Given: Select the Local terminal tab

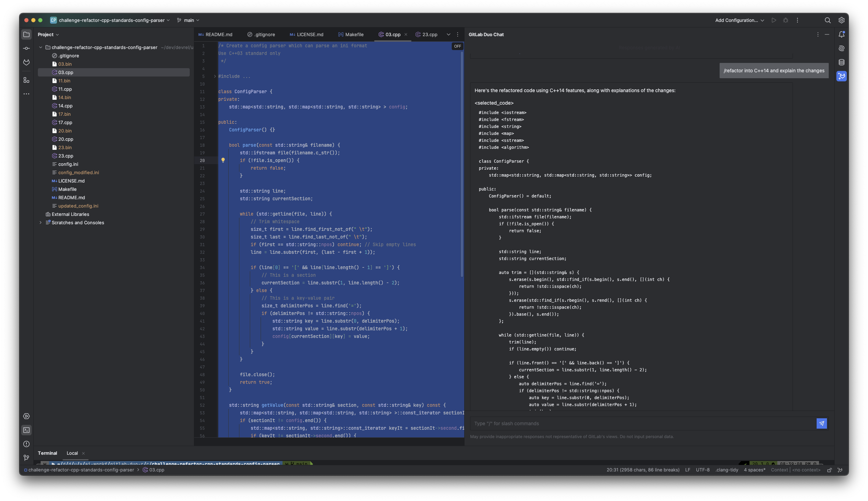Looking at the screenshot, I should (x=72, y=453).
